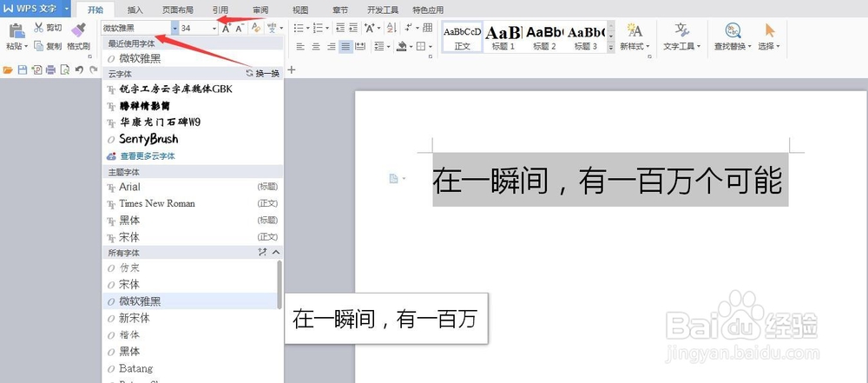
Task: Toggle justify alignment
Action: pyautogui.click(x=346, y=47)
